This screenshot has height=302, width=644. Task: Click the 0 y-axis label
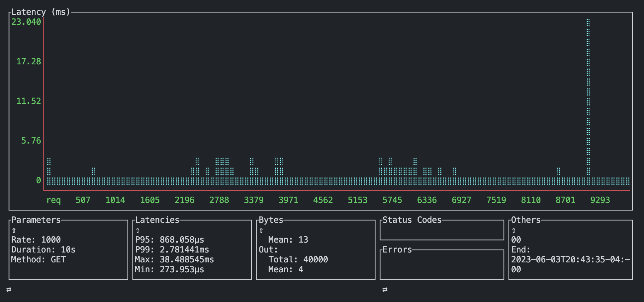(x=39, y=180)
